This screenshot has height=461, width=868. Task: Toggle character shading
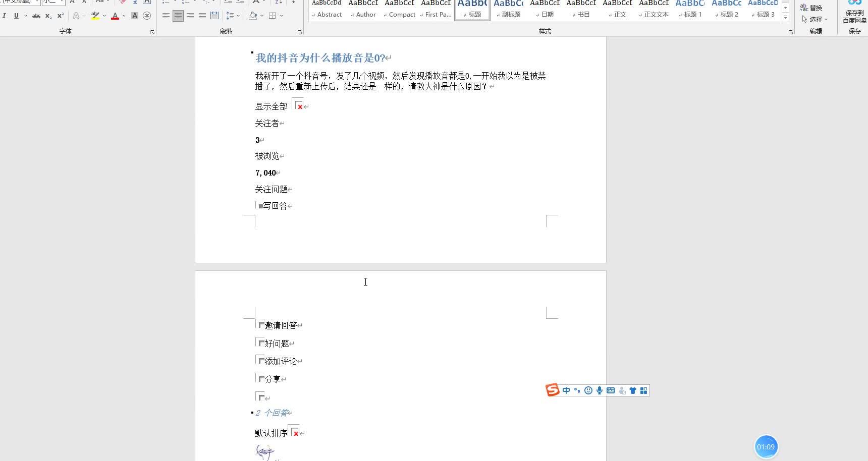tap(135, 16)
